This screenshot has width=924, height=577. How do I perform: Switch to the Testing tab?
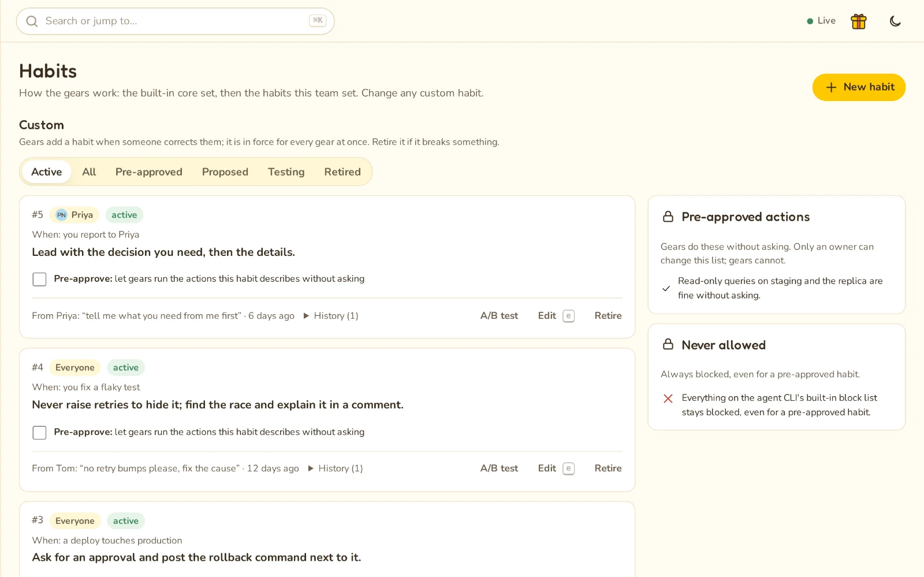(286, 172)
